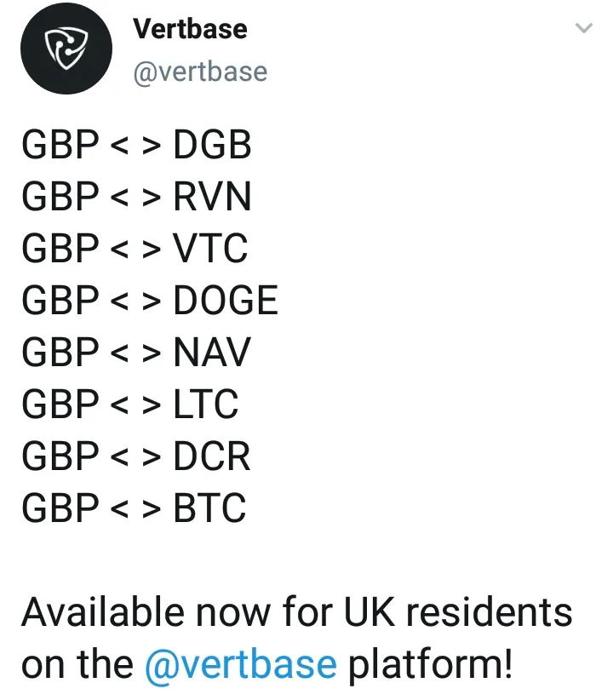Click the BTC ticker text
The image size is (613, 700).
tap(209, 508)
